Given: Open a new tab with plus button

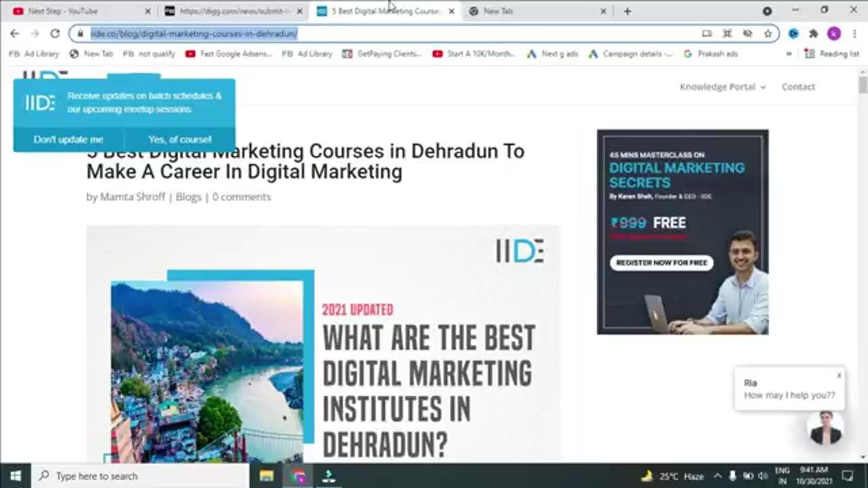Looking at the screenshot, I should point(627,11).
